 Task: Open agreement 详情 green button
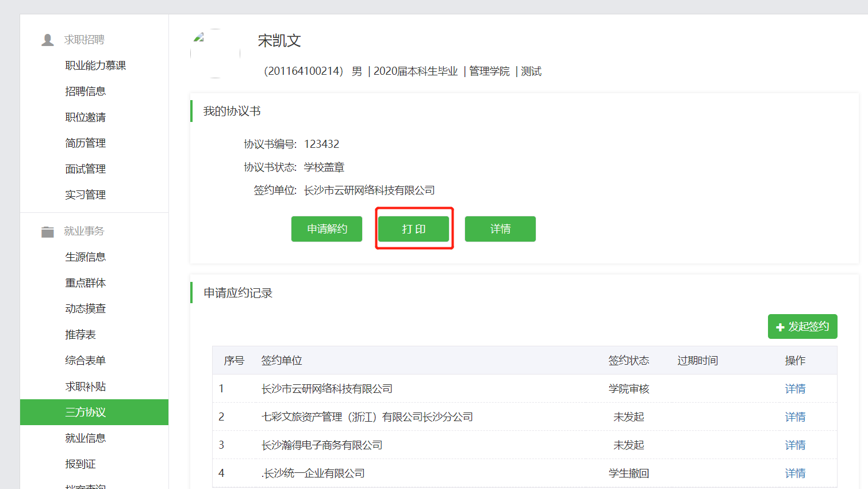coord(500,229)
